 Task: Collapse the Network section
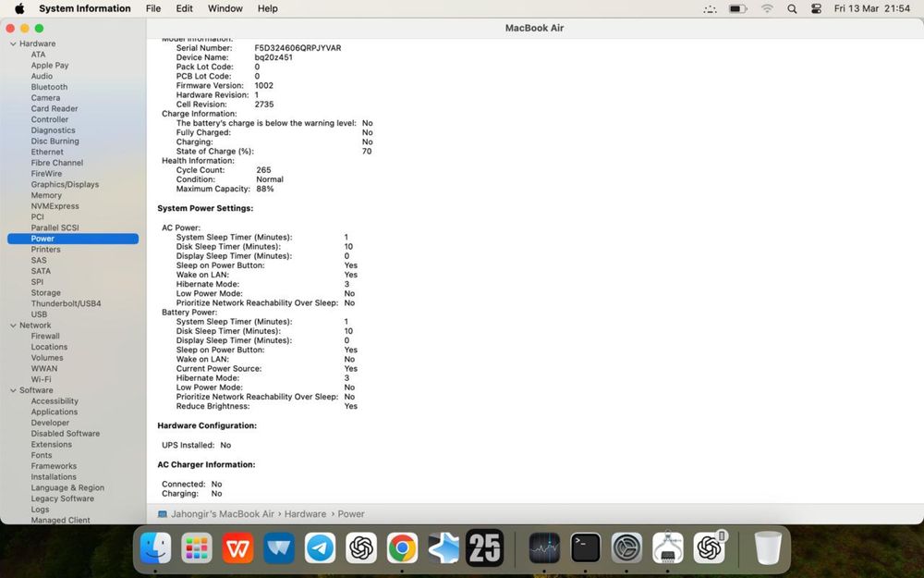pos(13,326)
